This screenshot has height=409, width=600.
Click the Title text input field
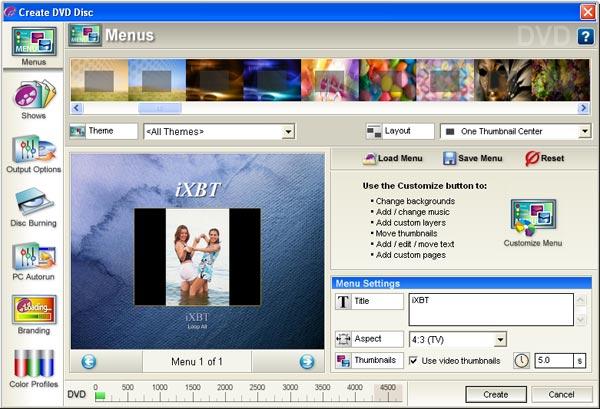[x=491, y=310]
